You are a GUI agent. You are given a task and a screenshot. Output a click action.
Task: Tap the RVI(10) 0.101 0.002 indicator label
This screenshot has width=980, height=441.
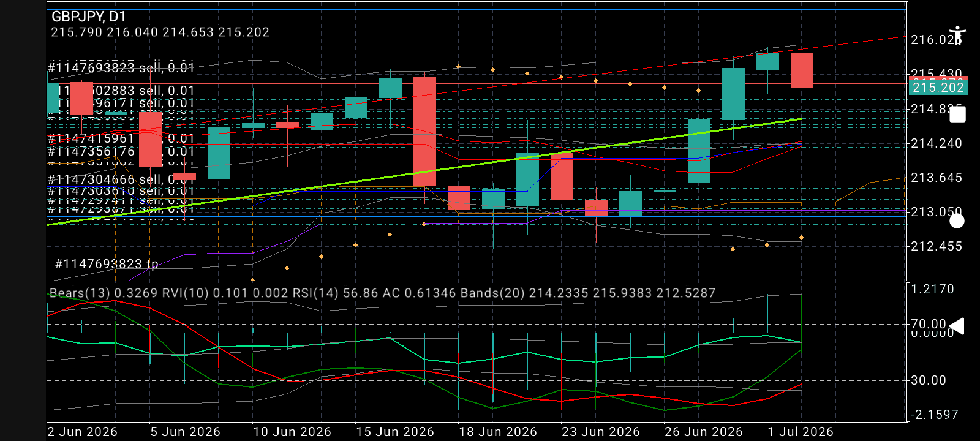(x=225, y=293)
